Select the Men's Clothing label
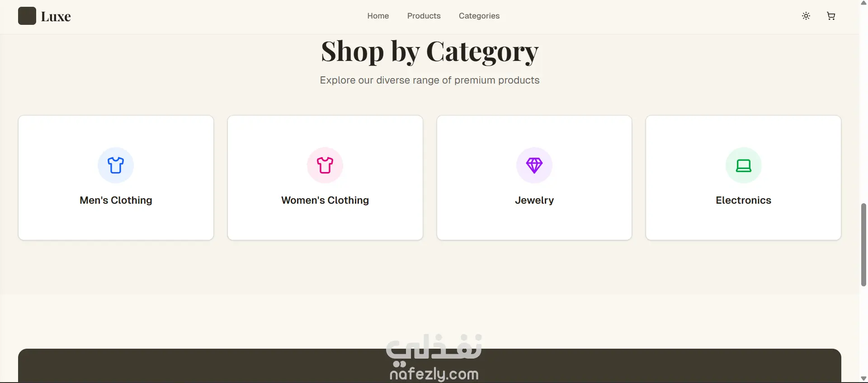This screenshot has height=383, width=868. pyautogui.click(x=116, y=200)
